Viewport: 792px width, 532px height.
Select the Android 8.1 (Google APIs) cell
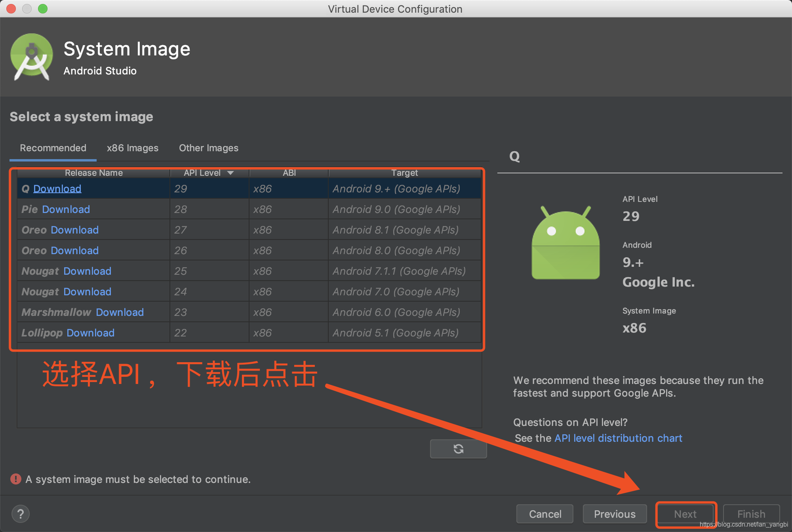point(405,230)
